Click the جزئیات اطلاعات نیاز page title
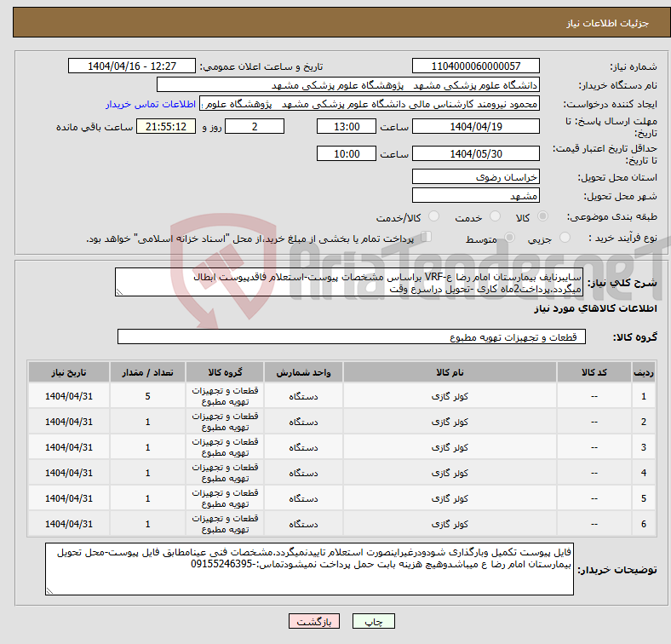 pyautogui.click(x=608, y=23)
